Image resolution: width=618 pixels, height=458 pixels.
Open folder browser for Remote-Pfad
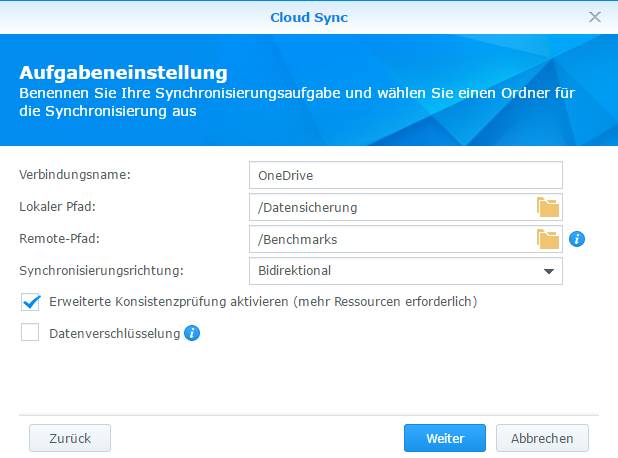pyautogui.click(x=548, y=239)
